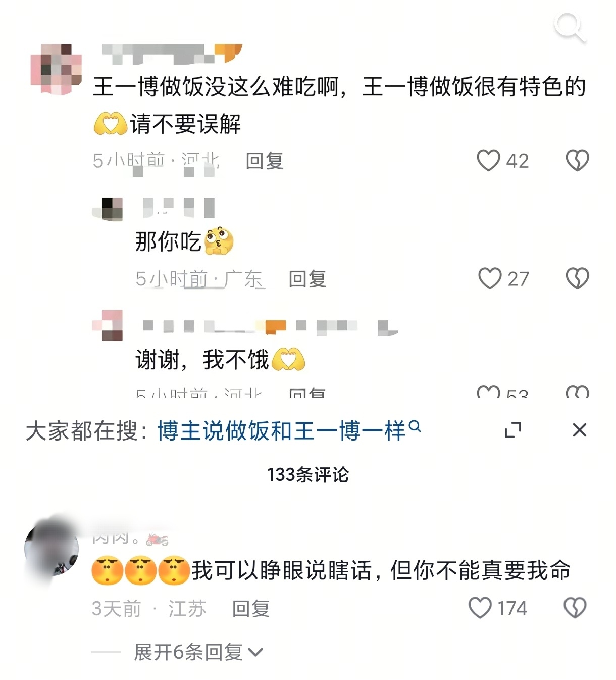
Task: Expand 展开6条回复 replies
Action: 198,652
